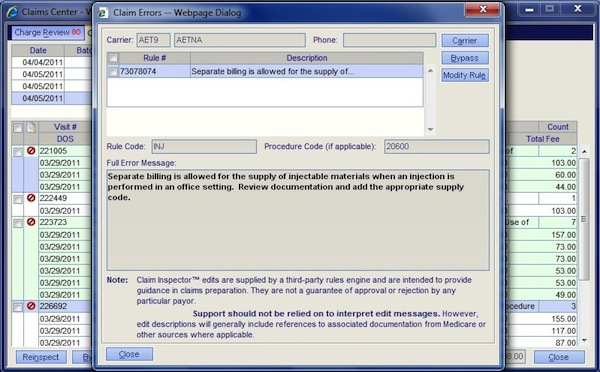The width and height of the screenshot is (600, 372).
Task: Click the total fee 60.00
Action: pyautogui.click(x=565, y=175)
